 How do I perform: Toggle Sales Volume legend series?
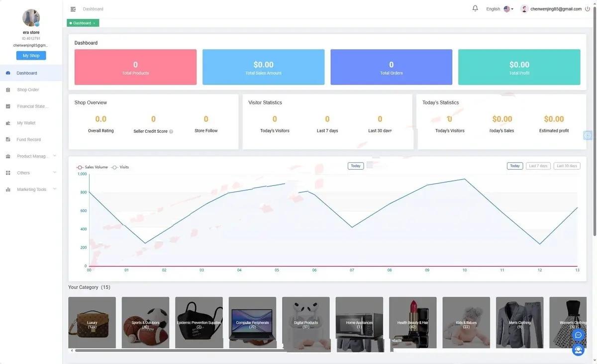92,167
